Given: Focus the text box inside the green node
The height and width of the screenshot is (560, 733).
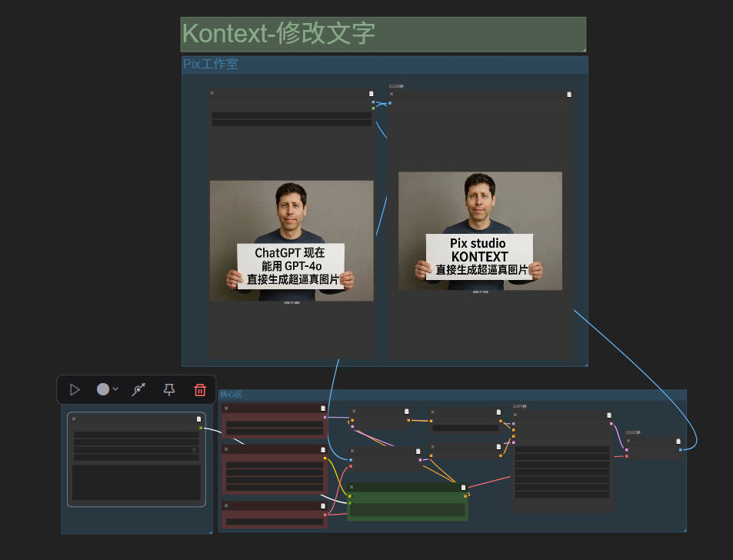Looking at the screenshot, I should tap(407, 510).
